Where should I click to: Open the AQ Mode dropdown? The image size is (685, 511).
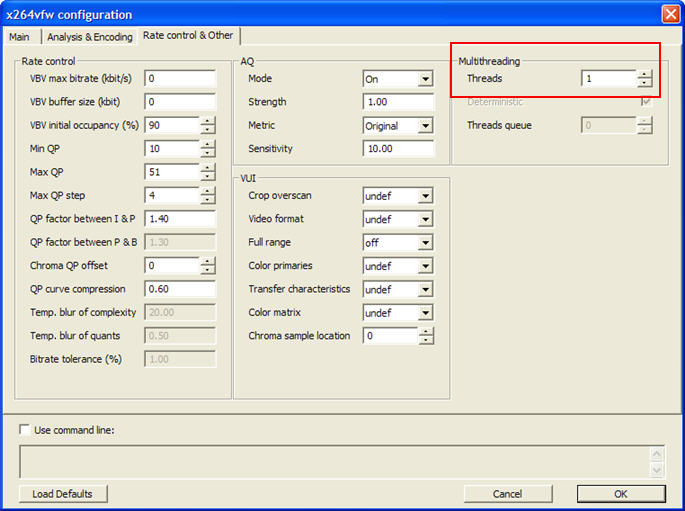coord(398,79)
